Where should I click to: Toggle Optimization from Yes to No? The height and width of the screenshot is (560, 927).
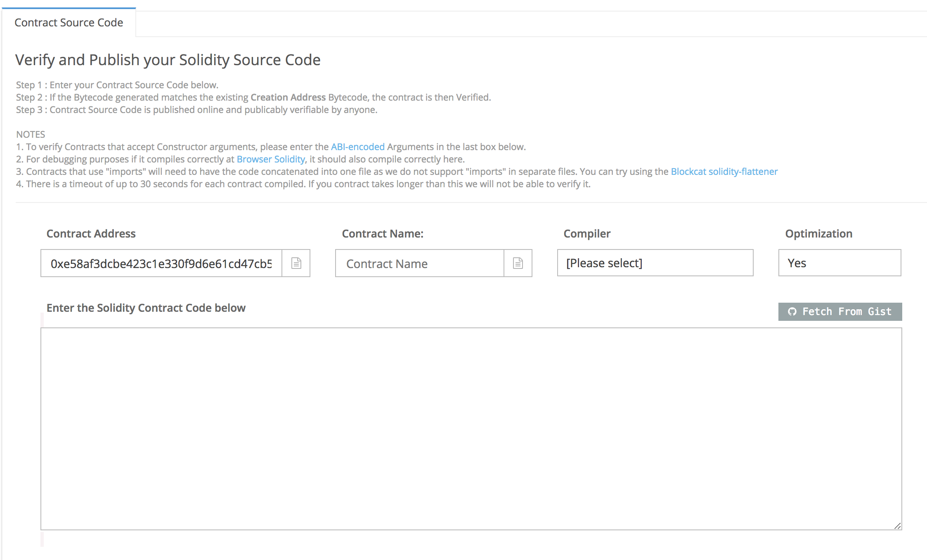point(839,263)
